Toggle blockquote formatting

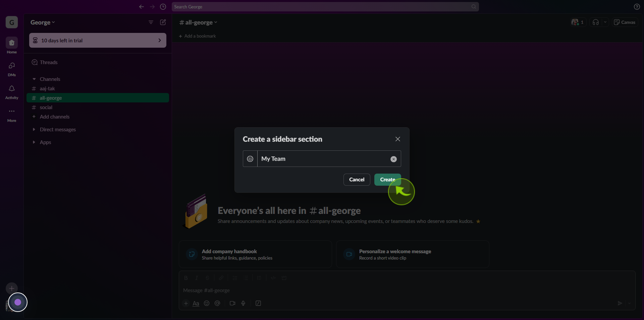[x=259, y=278]
